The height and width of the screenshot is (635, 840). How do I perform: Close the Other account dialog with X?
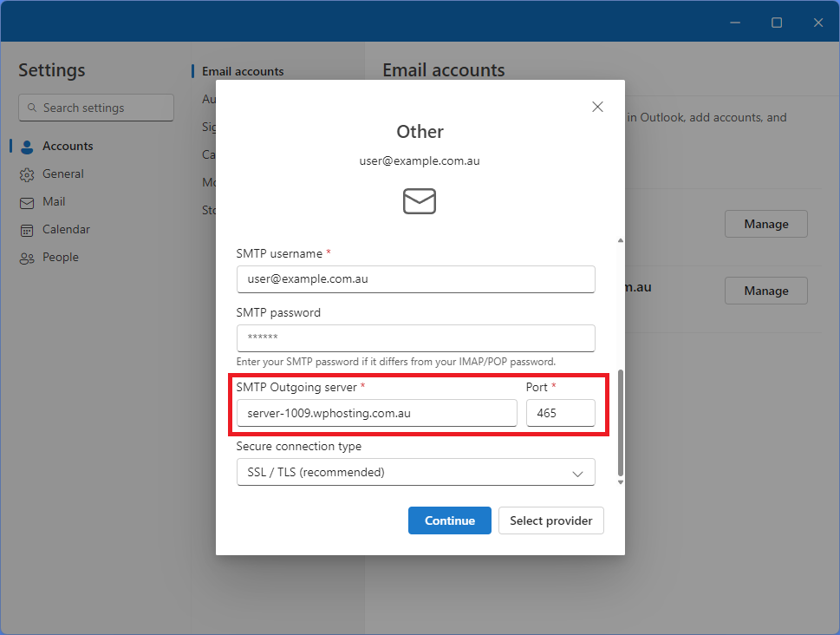[597, 107]
